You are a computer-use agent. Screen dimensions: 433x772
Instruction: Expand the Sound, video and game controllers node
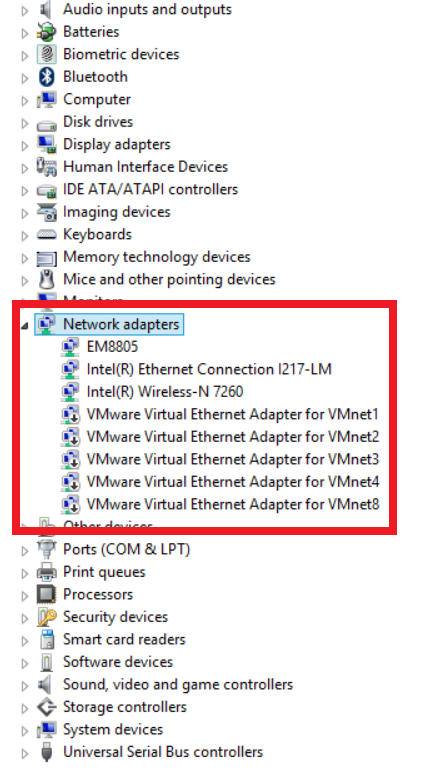[25, 685]
